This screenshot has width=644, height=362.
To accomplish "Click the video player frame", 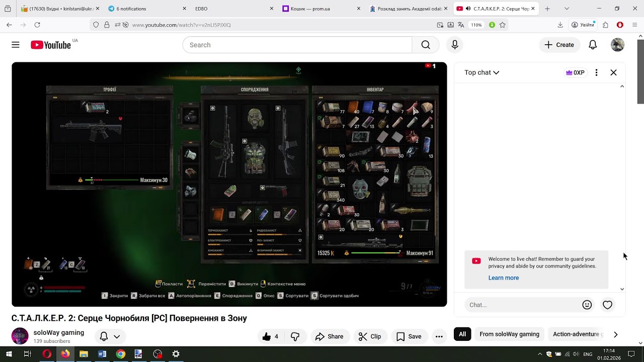I will 229,184.
